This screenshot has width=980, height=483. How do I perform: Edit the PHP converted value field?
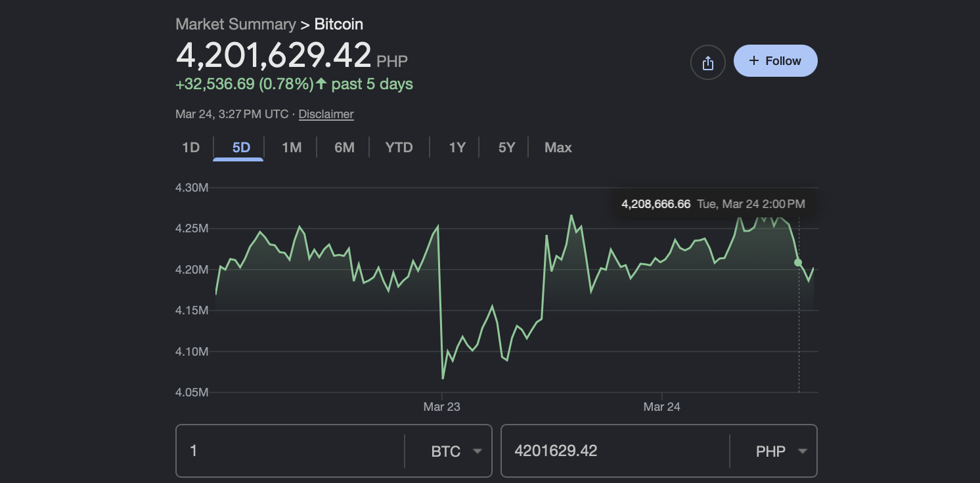pyautogui.click(x=611, y=451)
